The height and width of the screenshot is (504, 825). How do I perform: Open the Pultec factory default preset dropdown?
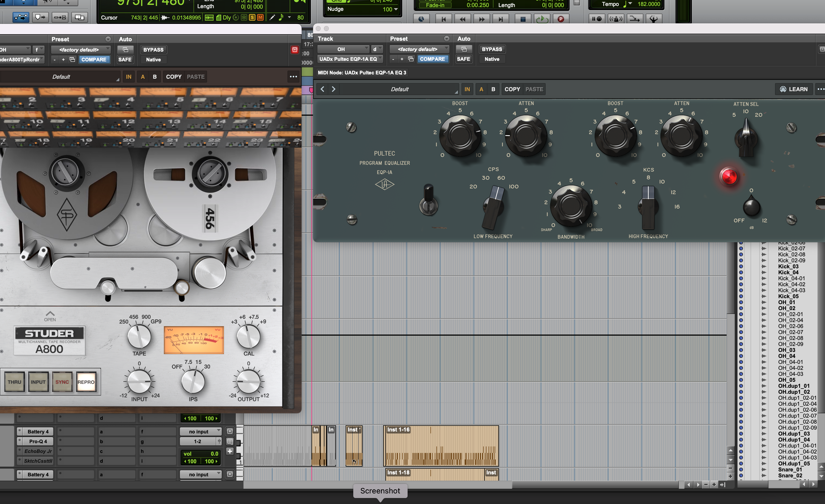(419, 49)
